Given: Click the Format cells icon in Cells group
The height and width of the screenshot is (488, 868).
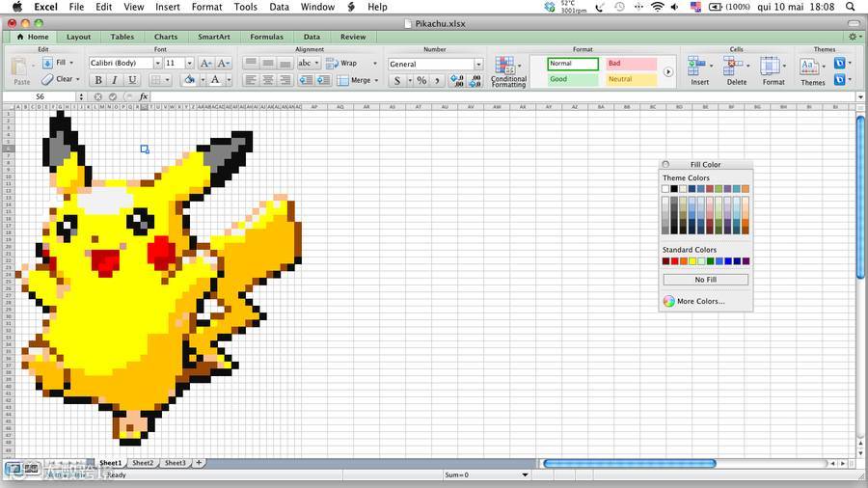Looking at the screenshot, I should click(770, 66).
